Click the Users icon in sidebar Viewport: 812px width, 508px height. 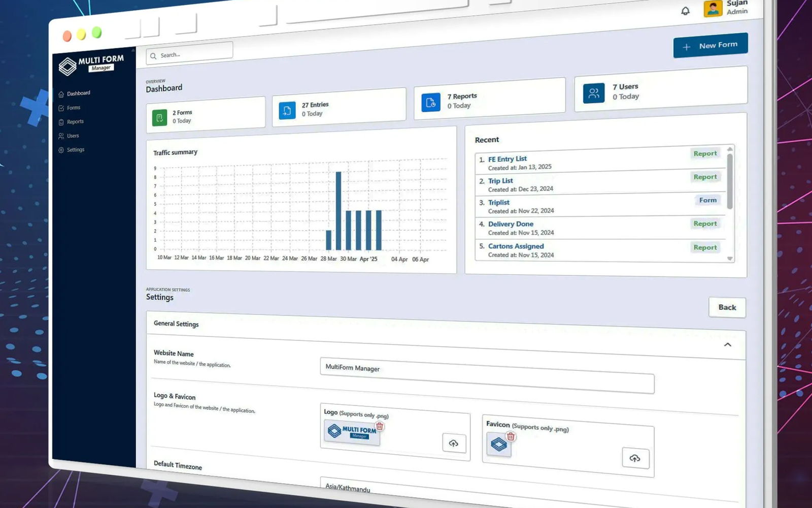[61, 136]
